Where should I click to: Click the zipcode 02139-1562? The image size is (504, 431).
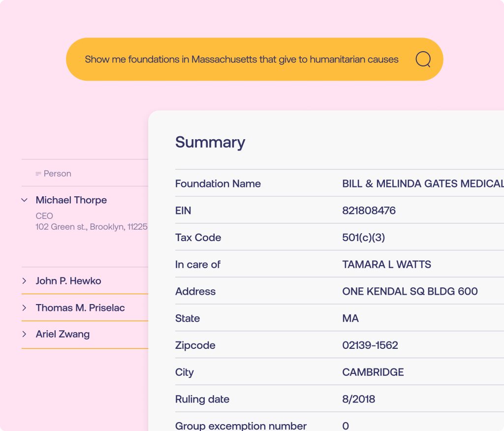pos(370,345)
